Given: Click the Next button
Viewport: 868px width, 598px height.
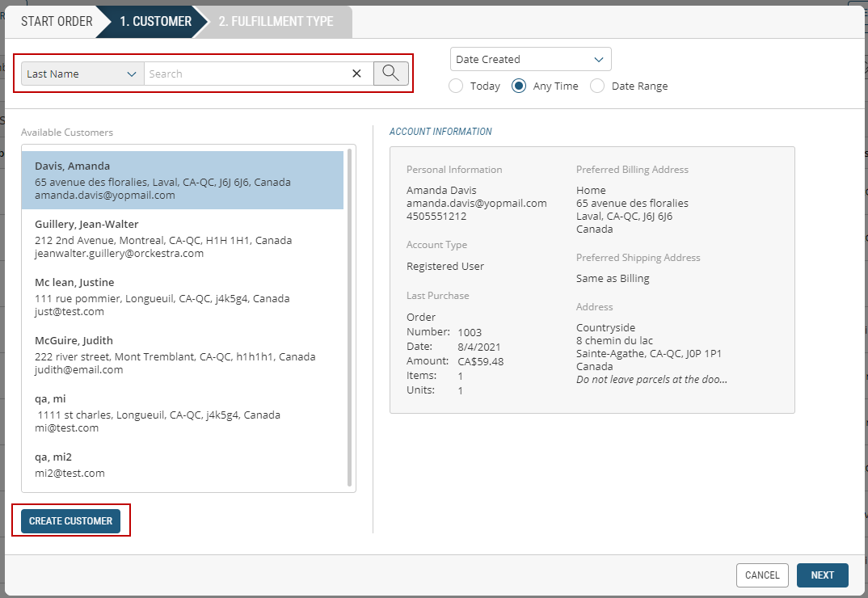Looking at the screenshot, I should point(822,575).
